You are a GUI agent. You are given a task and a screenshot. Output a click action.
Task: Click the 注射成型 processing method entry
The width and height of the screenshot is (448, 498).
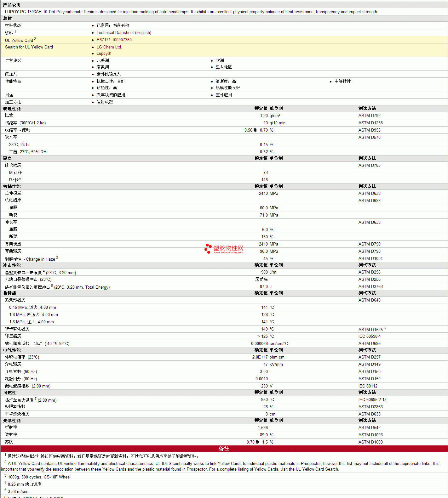tap(105, 102)
